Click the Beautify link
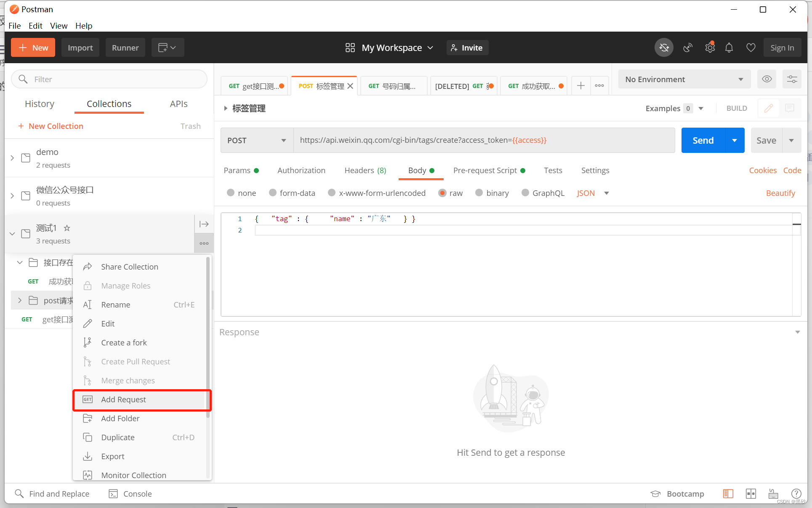812x508 pixels. point(780,193)
